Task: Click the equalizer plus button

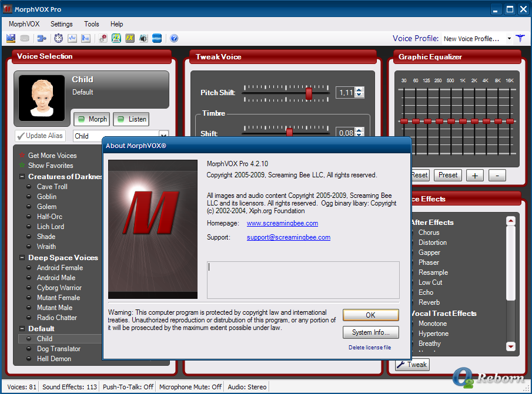Action: [474, 176]
